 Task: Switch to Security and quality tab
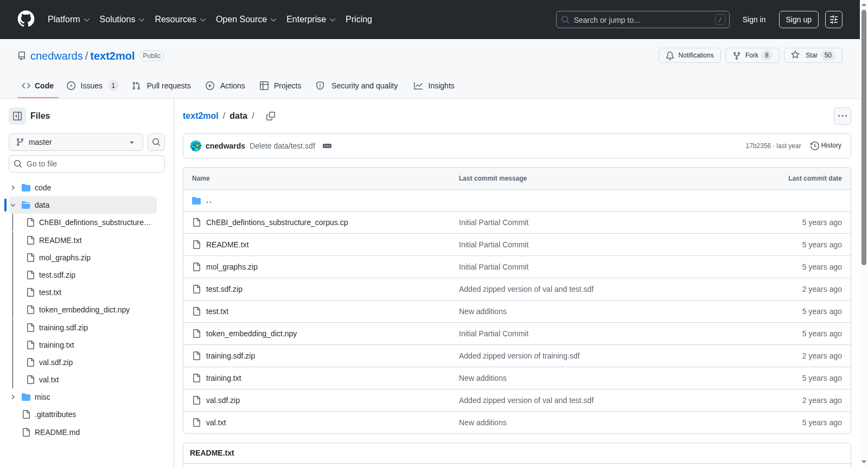(357, 86)
